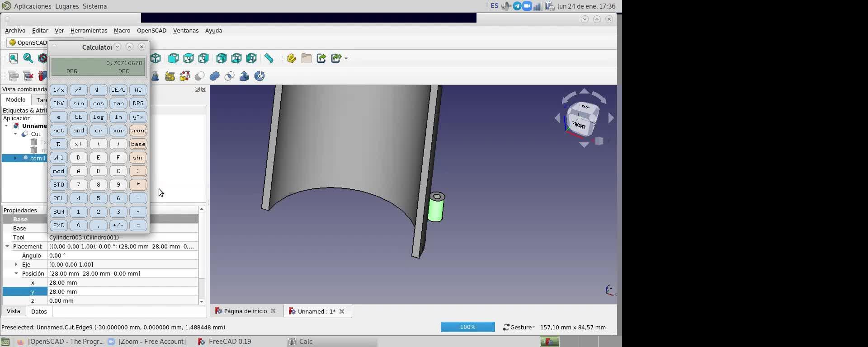Activate the Measure distance ruler tool
The image size is (868, 347).
point(269,58)
